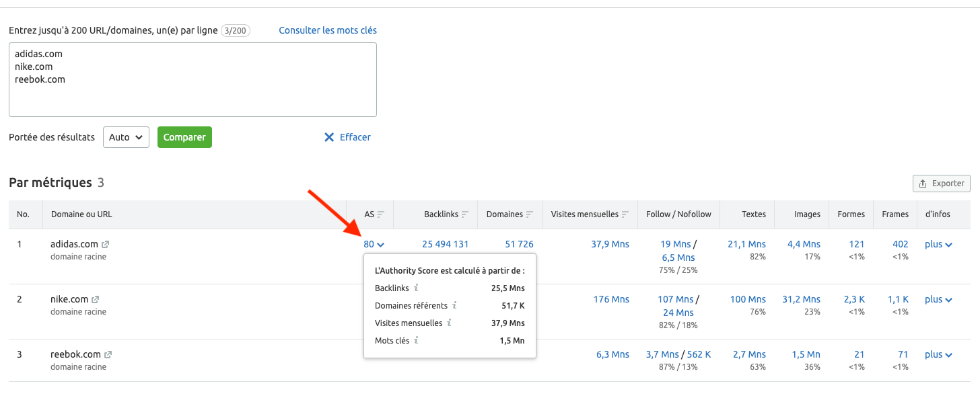Collapse adidas.com Authority Score 80 chevron
The height and width of the screenshot is (402, 980).
click(381, 245)
